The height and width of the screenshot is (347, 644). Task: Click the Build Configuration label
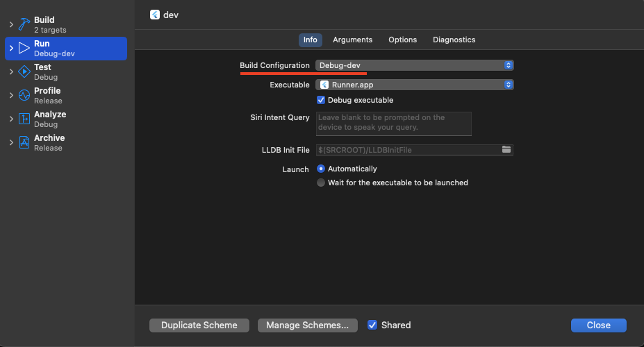pyautogui.click(x=274, y=65)
